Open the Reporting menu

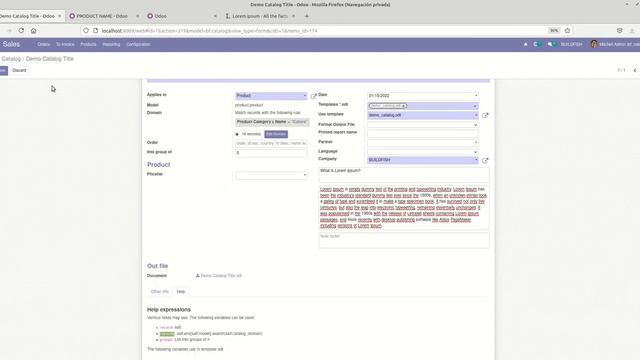pyautogui.click(x=111, y=44)
